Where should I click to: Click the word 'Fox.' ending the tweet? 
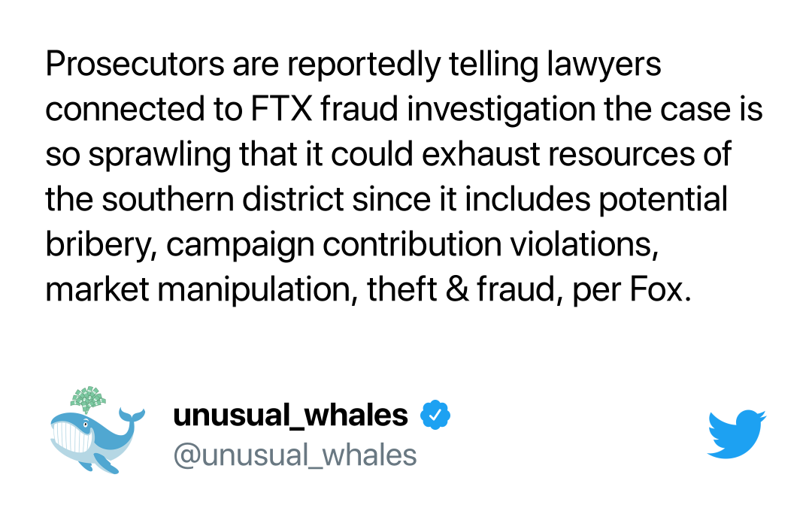660,289
